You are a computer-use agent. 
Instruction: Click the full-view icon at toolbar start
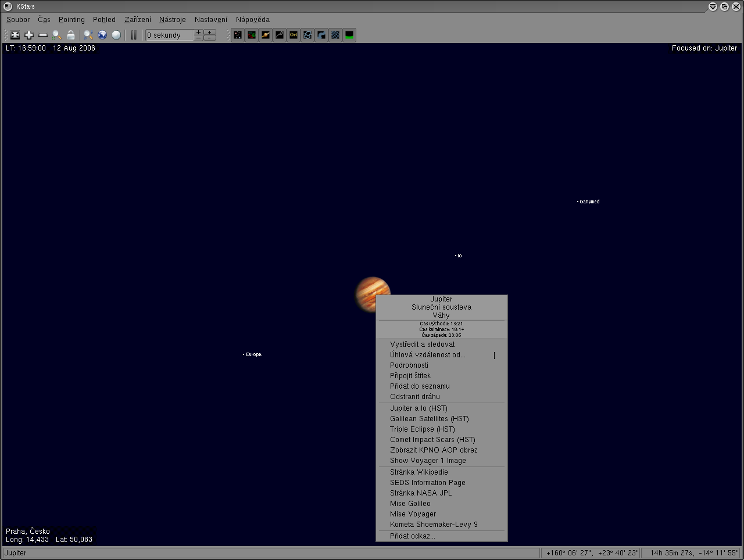pyautogui.click(x=15, y=35)
